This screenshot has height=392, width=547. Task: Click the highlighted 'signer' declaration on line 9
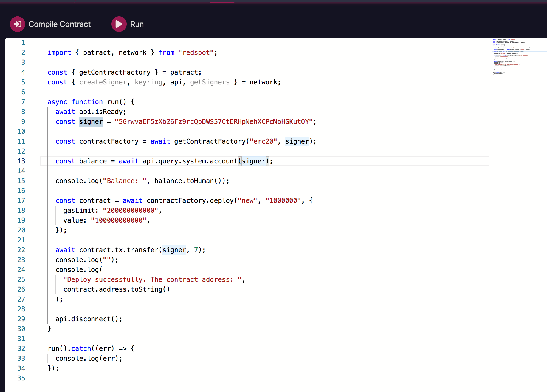(x=91, y=122)
